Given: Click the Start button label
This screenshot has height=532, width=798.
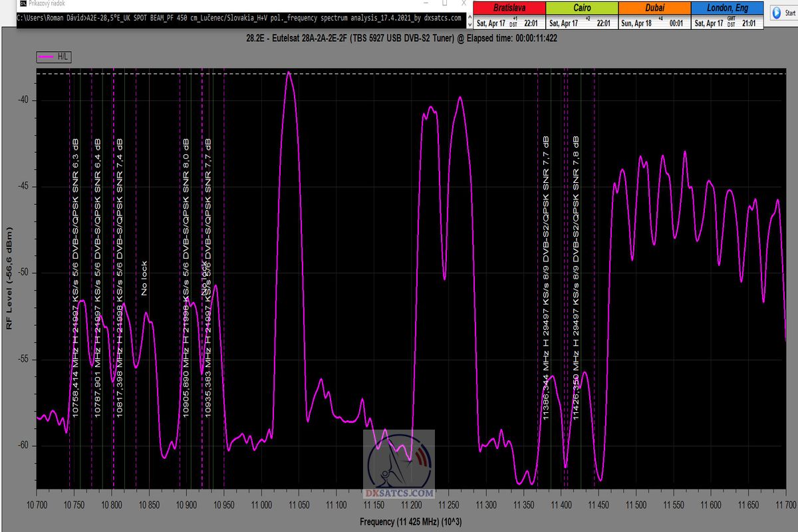Looking at the screenshot, I should click(x=791, y=13).
